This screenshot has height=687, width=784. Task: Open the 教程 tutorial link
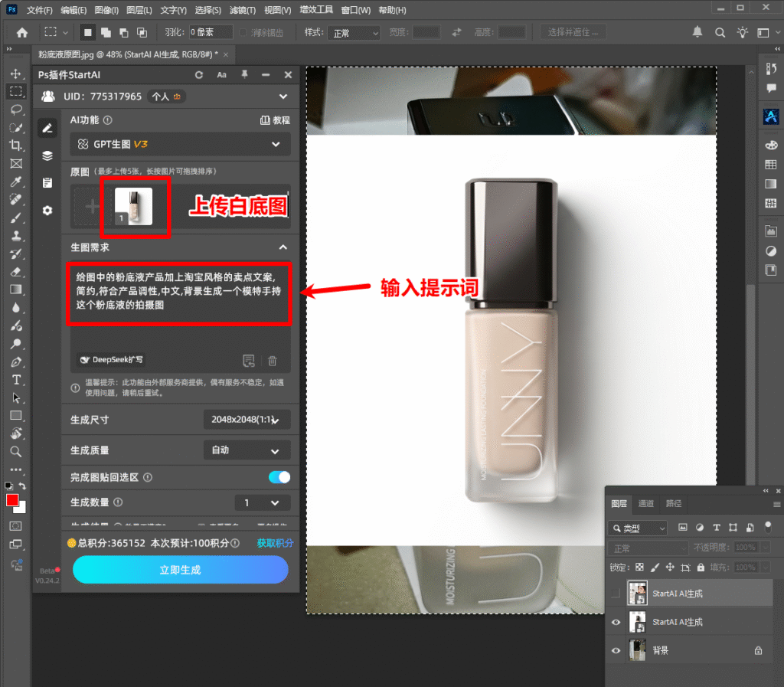[x=275, y=120]
